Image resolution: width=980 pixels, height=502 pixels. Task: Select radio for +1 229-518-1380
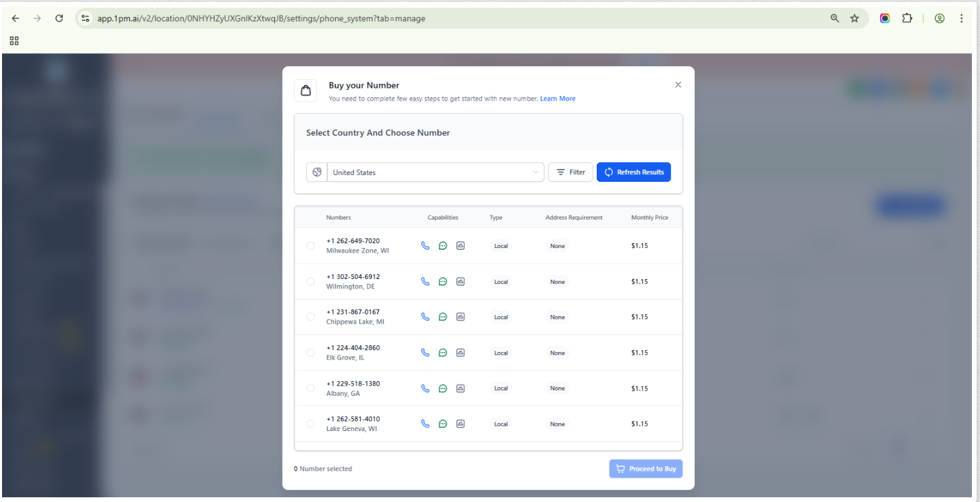click(311, 388)
